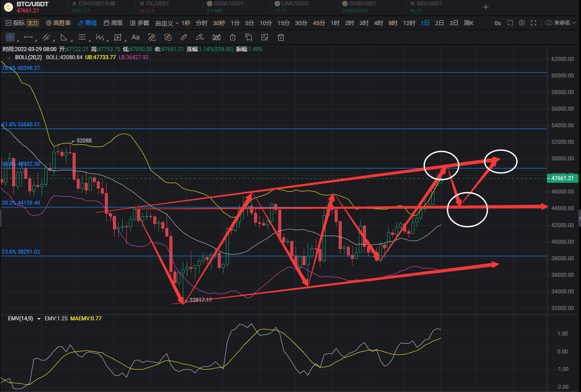The width and height of the screenshot is (581, 392).
Task: Select the parallel channel drawing tool
Action: (x=46, y=38)
